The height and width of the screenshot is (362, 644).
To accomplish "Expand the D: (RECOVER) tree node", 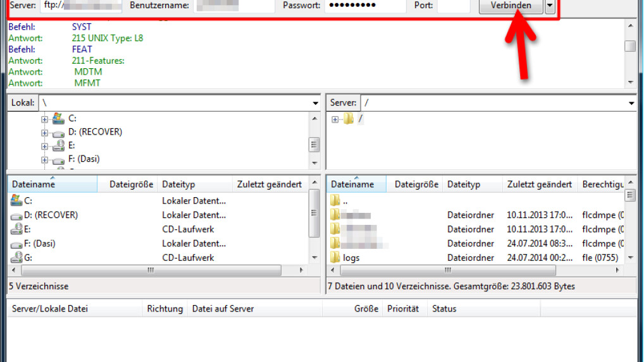I will click(44, 133).
